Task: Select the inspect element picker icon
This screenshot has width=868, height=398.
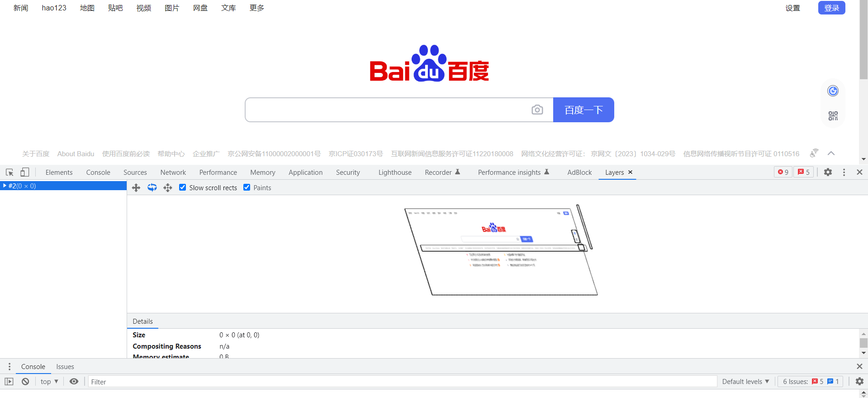Action: (9, 172)
